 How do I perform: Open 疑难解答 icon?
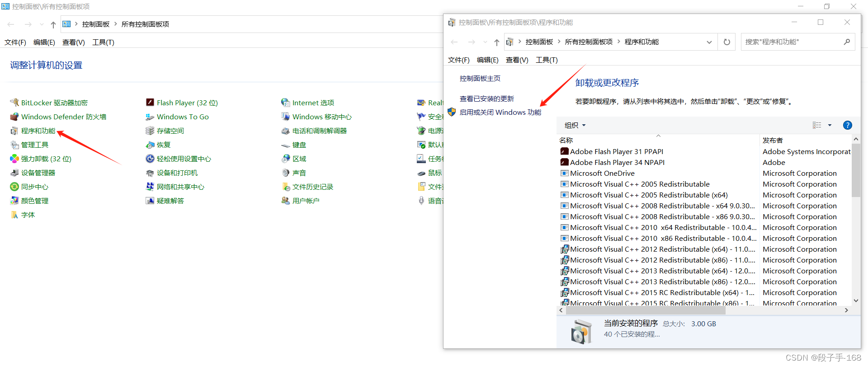tap(150, 201)
